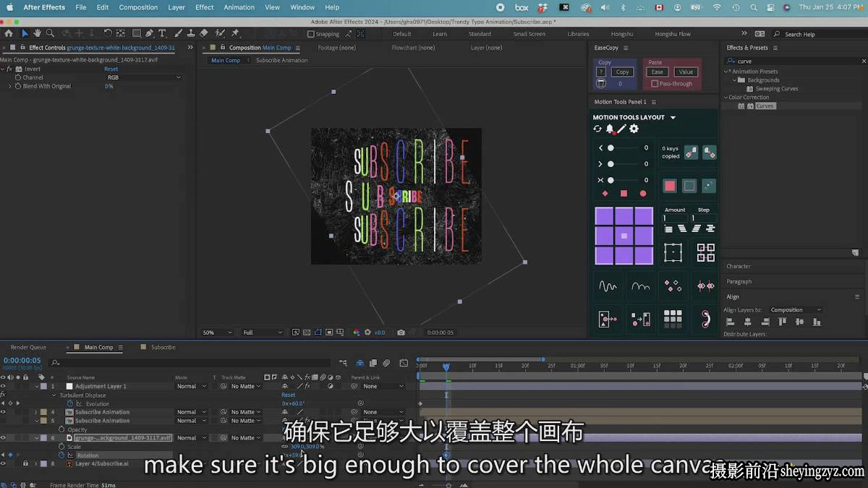Toggle visibility of layer 4 Subscribe Animation
The image size is (868, 488).
(3, 412)
